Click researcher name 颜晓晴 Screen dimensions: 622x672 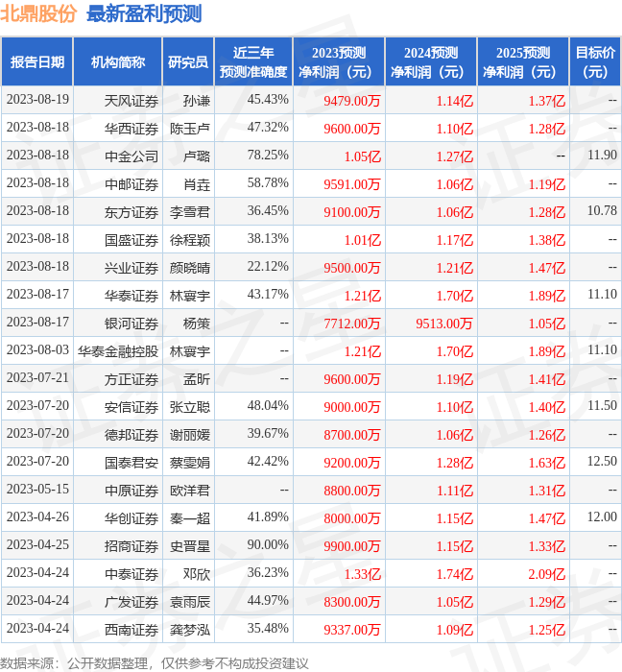[190, 268]
